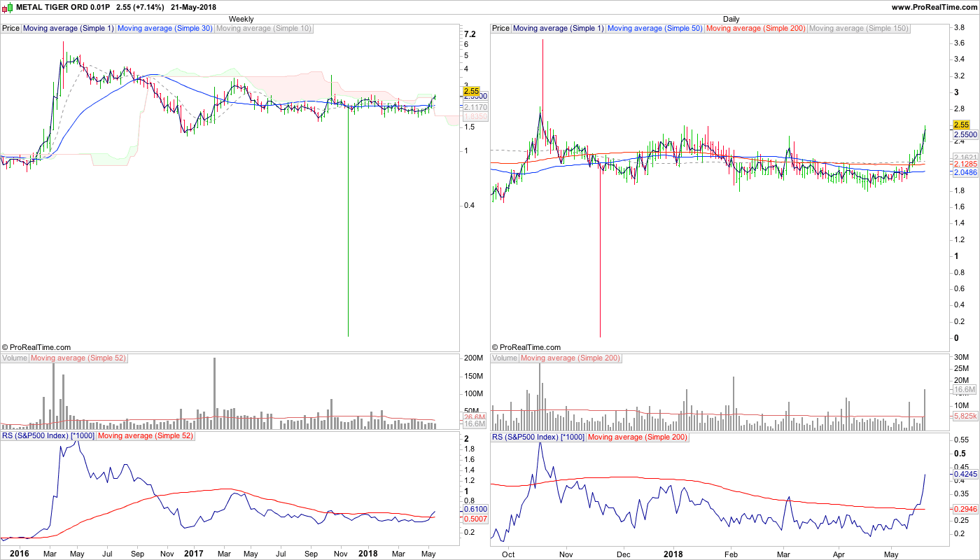Image resolution: width=980 pixels, height=560 pixels.
Task: Select the METAL TIGER ORD 0.01P title
Action: [64, 7]
